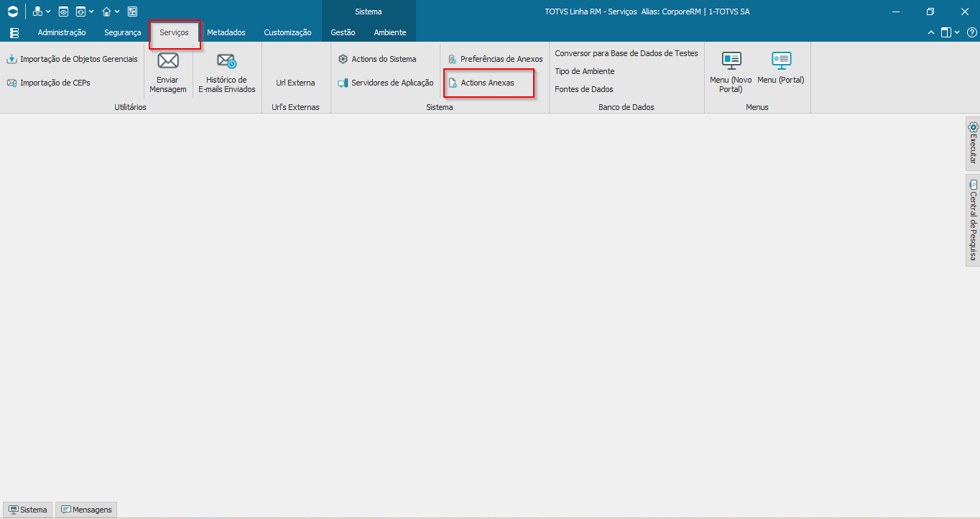Open the Customização tab
The width and height of the screenshot is (980, 519).
[x=287, y=32]
